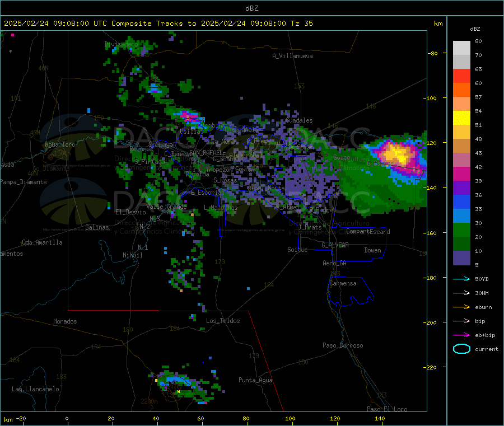Click the 'Tz 35' text in header
The height and width of the screenshot is (426, 504).
tap(301, 24)
